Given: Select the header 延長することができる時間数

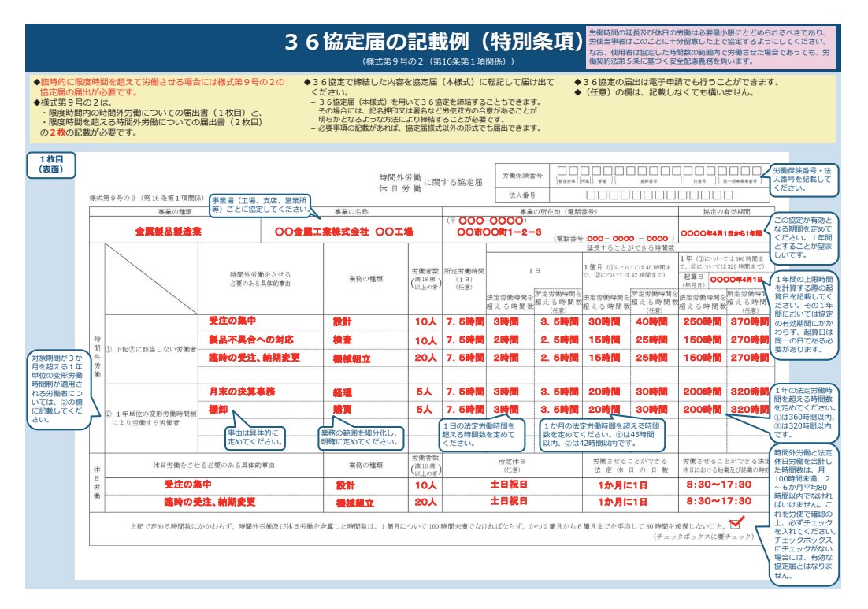Looking at the screenshot, I should point(630,247).
